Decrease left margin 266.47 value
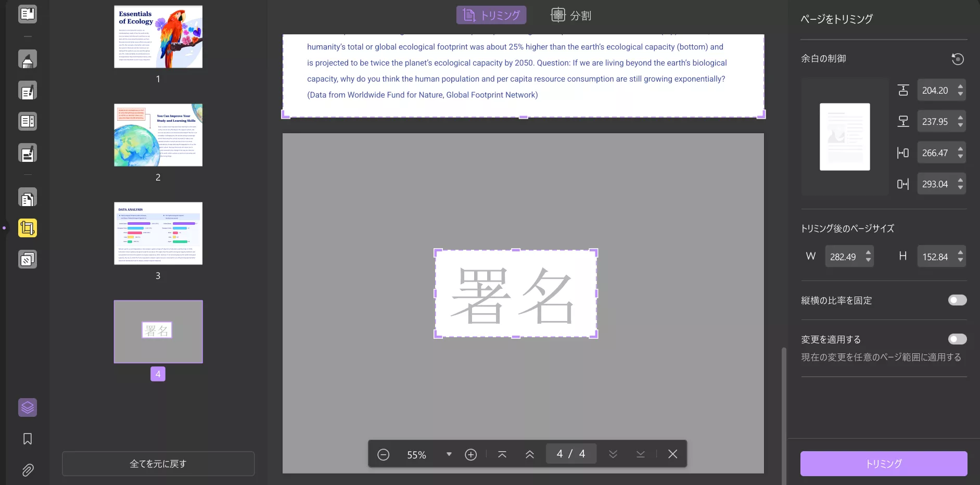 961,157
